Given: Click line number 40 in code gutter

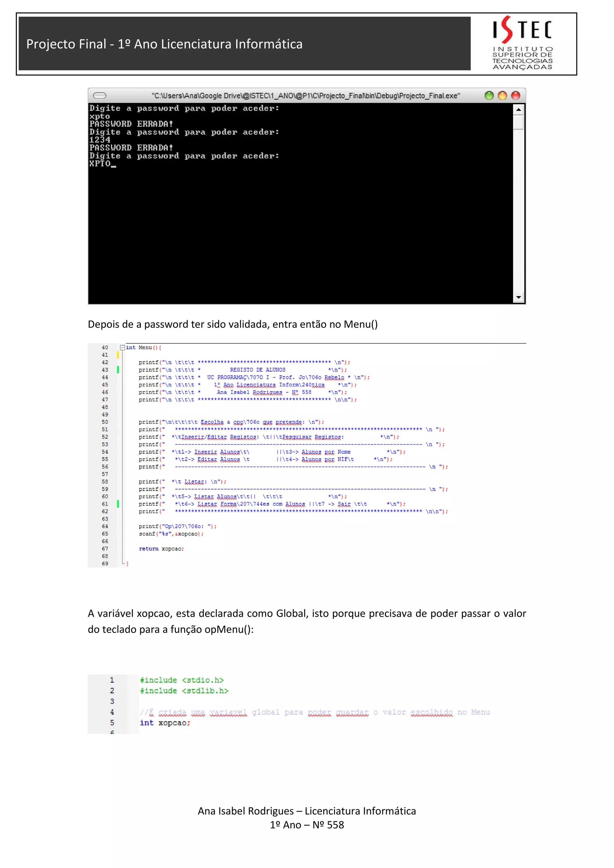Looking at the screenshot, I should coord(105,347).
